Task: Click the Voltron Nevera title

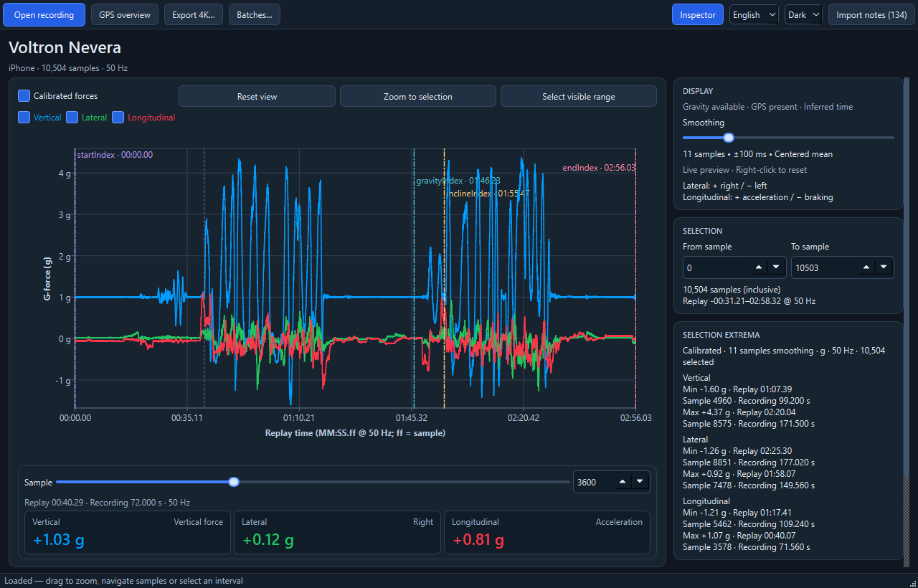Action: point(65,47)
